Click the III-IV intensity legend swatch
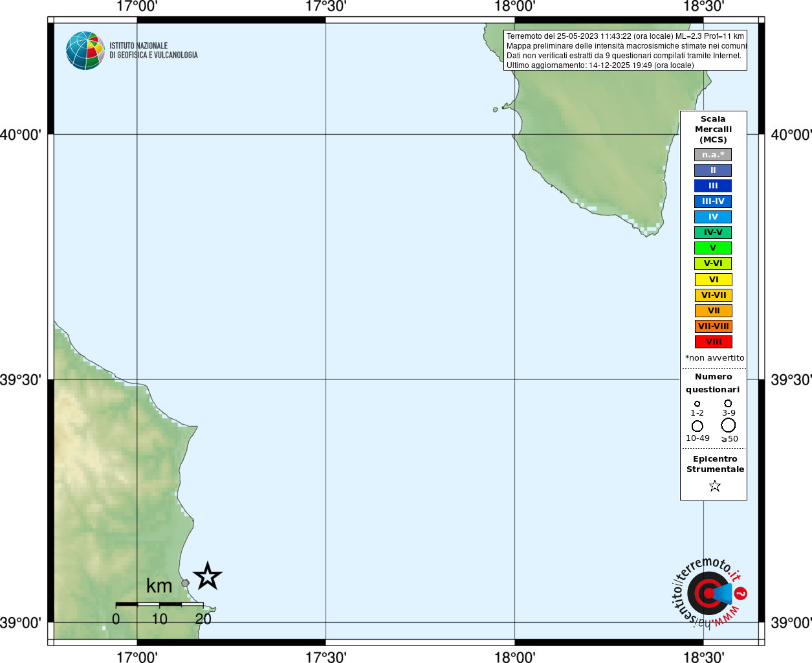The image size is (812, 663). tap(713, 201)
